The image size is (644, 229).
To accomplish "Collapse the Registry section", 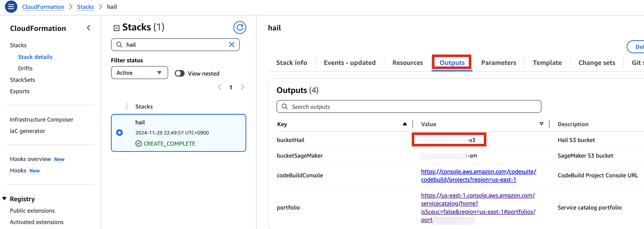I will 4,199.
